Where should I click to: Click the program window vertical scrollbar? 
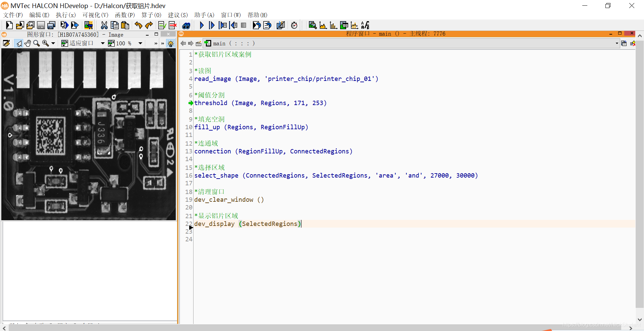point(639,178)
